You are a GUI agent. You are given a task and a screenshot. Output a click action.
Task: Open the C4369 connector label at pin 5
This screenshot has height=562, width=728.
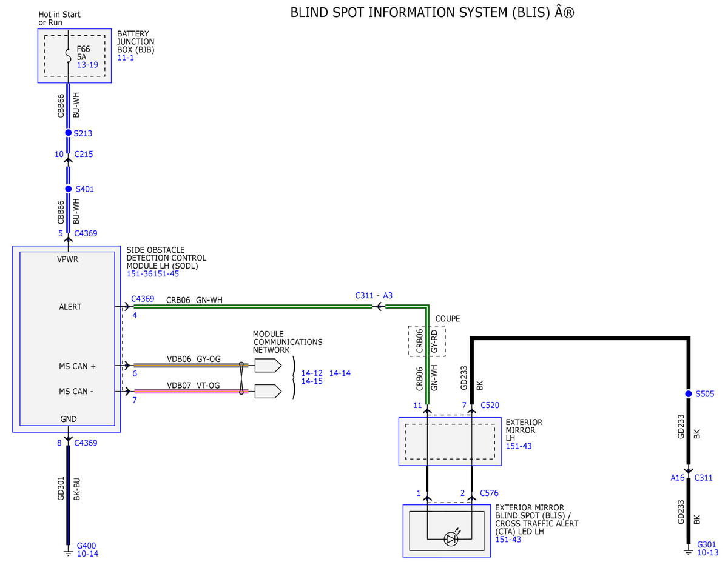[x=86, y=233]
